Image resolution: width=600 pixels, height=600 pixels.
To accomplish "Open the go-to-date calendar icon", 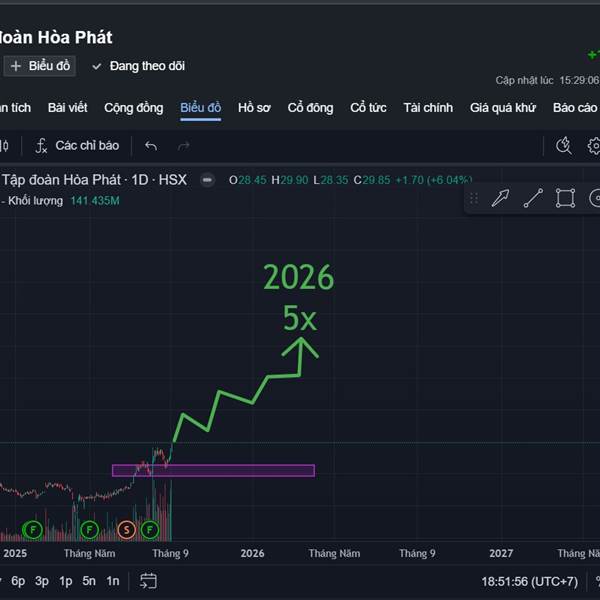I will click(x=148, y=581).
